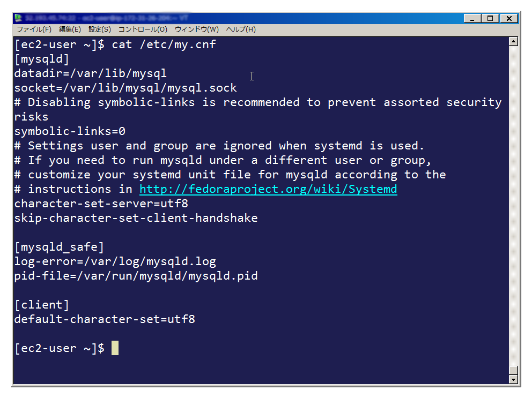
Task: Close the terminal window
Action: click(x=509, y=18)
